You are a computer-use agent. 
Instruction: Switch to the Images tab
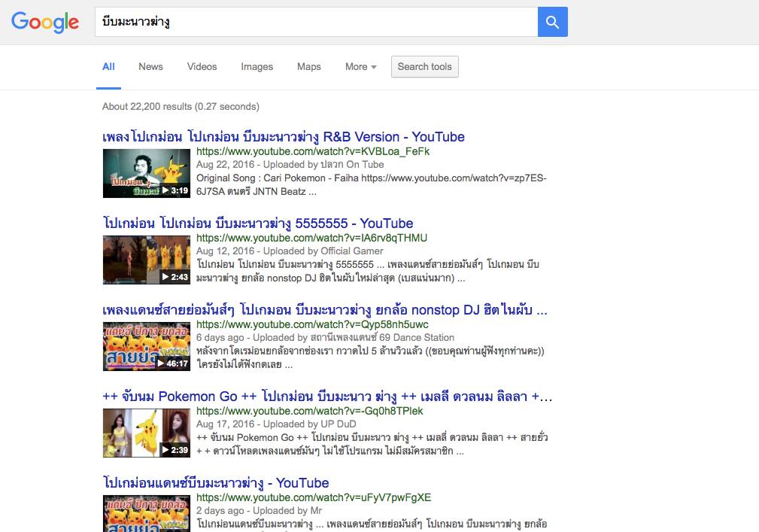(257, 67)
